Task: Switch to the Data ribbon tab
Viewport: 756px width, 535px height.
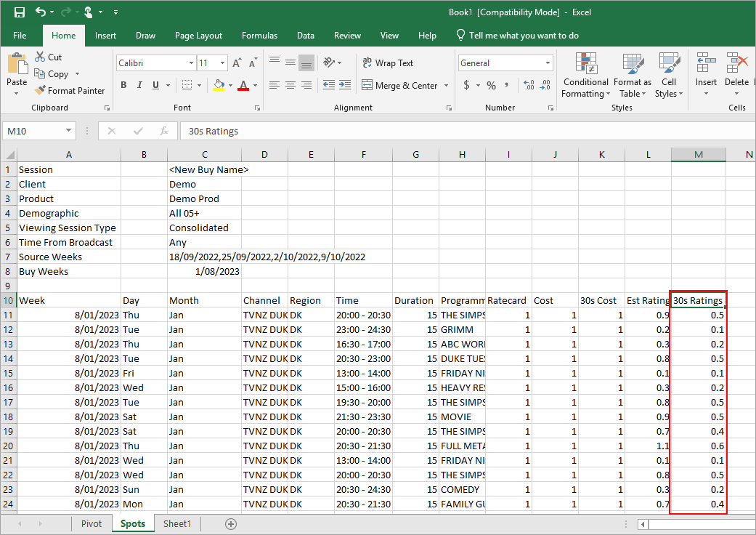Action: [306, 35]
